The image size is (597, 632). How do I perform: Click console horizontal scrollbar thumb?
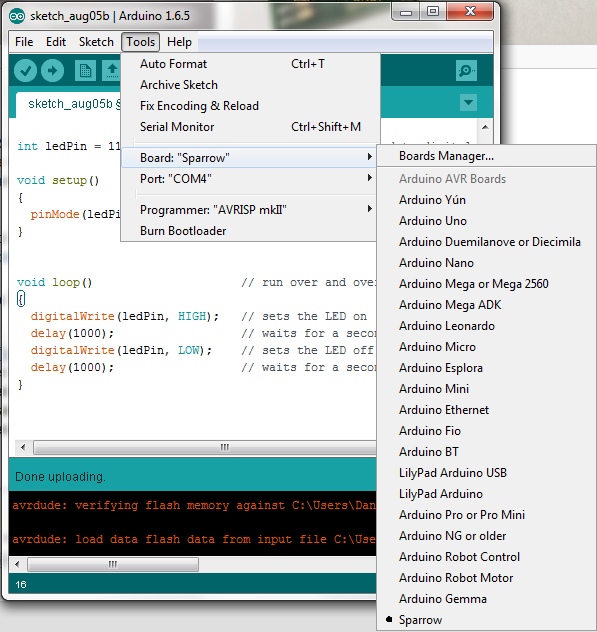pyautogui.click(x=113, y=564)
